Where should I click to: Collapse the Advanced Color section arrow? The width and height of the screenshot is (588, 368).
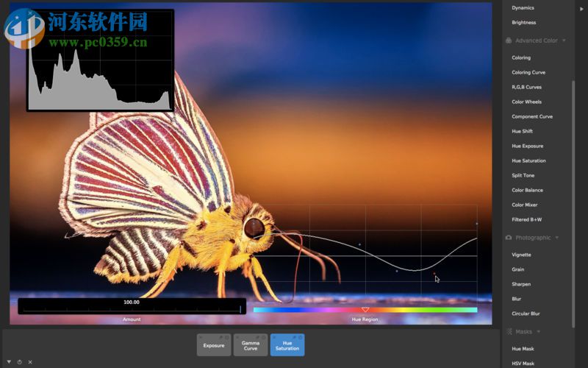564,40
